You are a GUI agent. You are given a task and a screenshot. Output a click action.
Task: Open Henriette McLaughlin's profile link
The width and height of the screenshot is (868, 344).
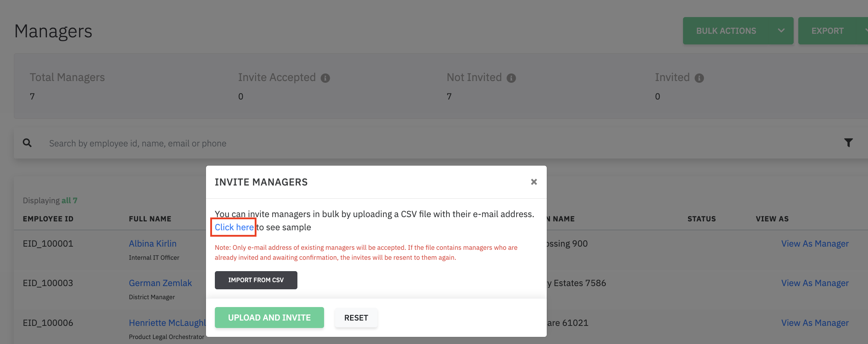[x=167, y=323]
